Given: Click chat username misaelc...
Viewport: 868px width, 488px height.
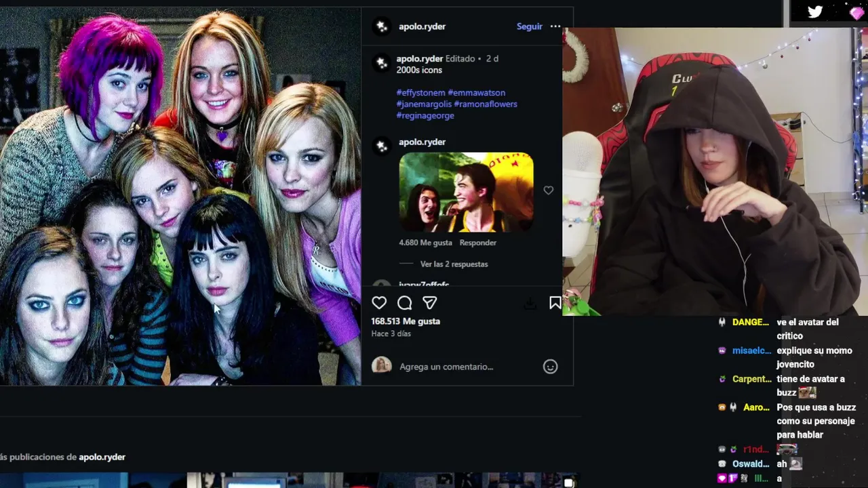Looking at the screenshot, I should [x=751, y=351].
